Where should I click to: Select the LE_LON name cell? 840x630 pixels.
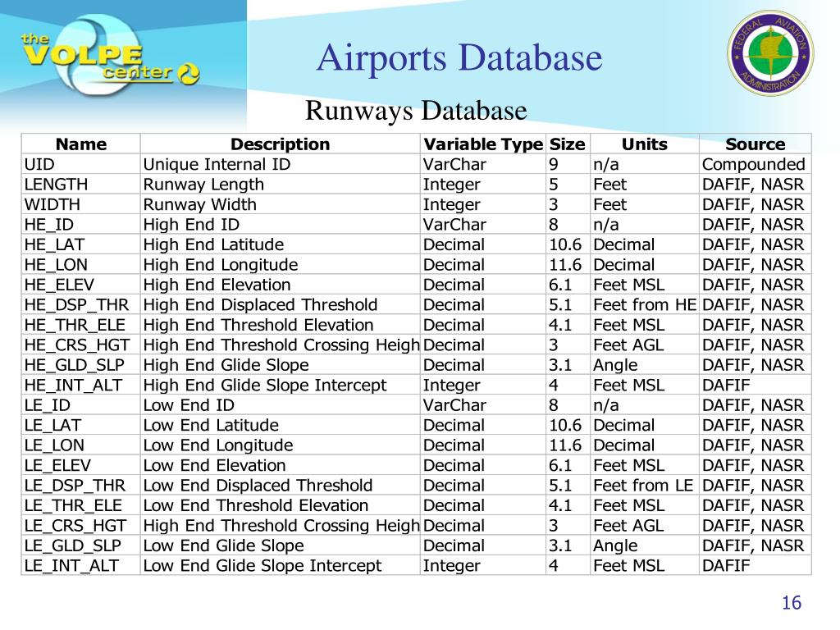[81, 445]
